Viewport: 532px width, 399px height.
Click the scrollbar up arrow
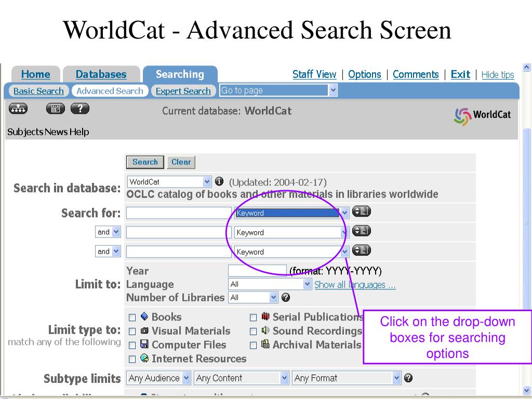pos(527,68)
